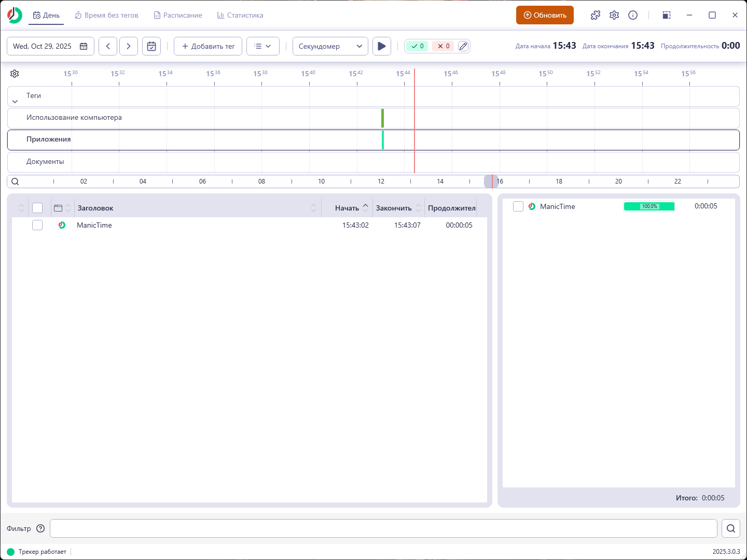Click the magnifier on the day timeline
The image size is (747, 560).
pos(15,181)
